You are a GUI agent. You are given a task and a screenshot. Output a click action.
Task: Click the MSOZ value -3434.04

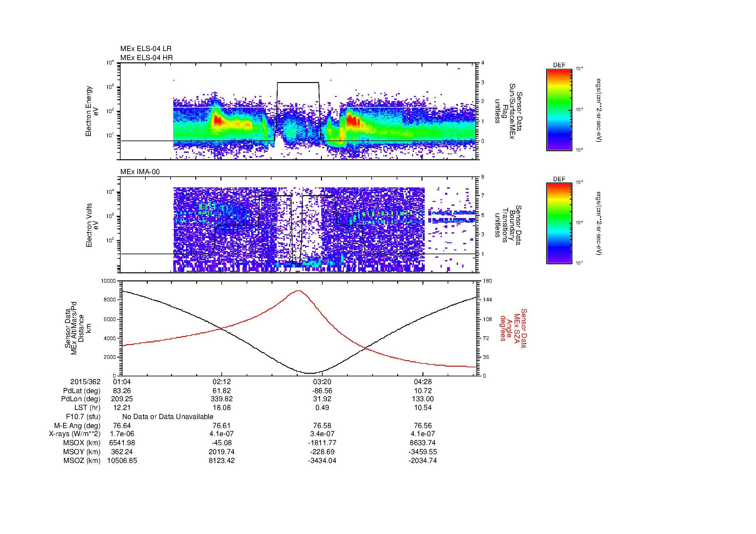[322, 461]
